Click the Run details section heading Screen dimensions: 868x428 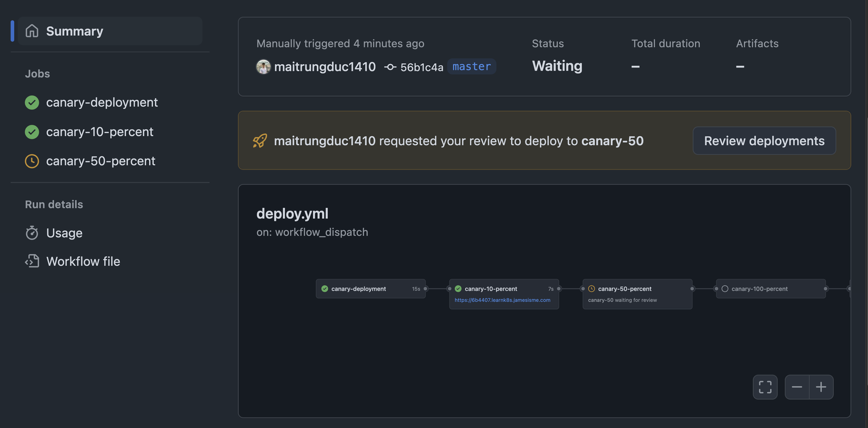54,204
